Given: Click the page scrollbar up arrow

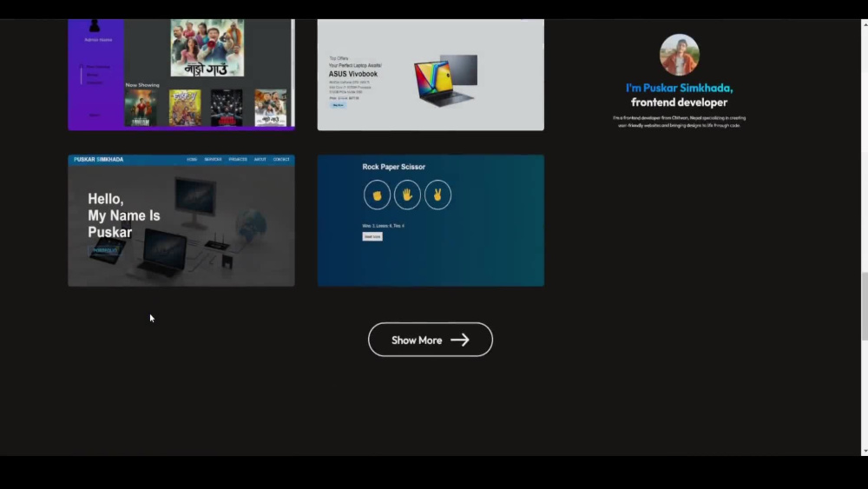Looking at the screenshot, I should (865, 23).
